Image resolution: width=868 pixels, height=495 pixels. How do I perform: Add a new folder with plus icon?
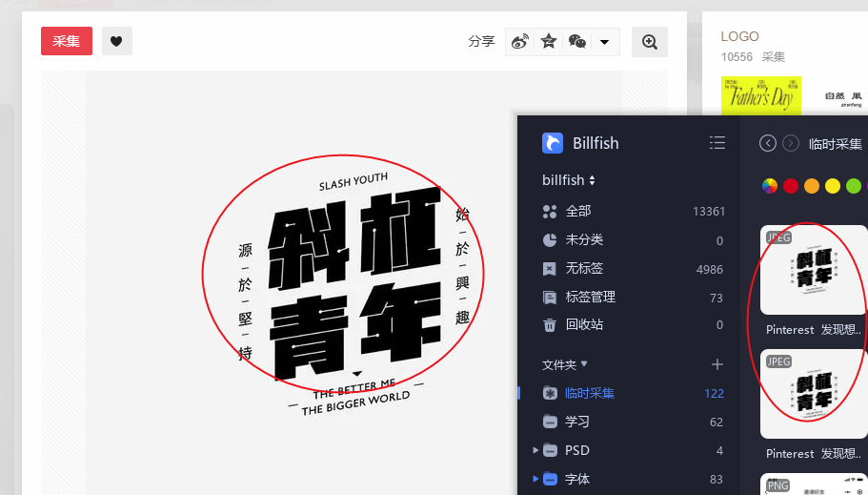tap(717, 364)
